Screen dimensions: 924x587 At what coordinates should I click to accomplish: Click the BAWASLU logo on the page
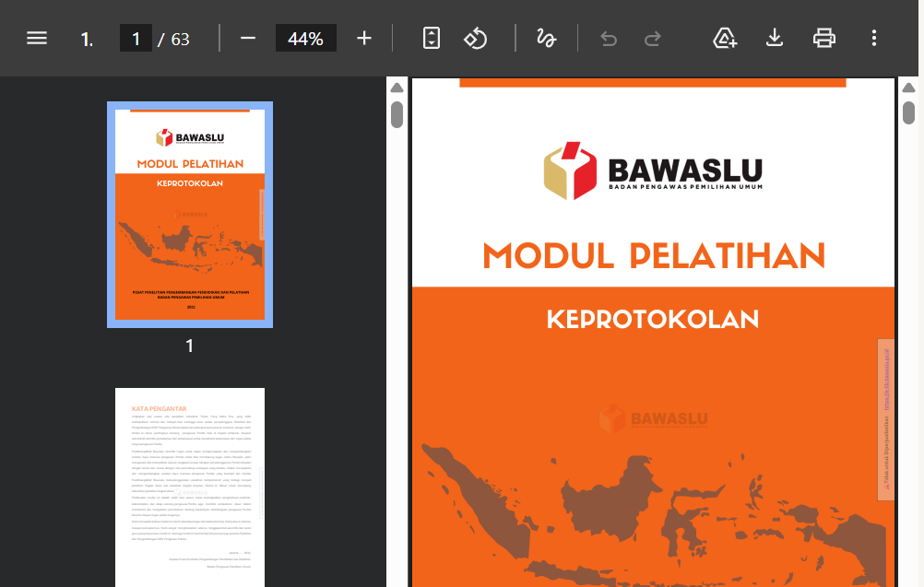652,170
